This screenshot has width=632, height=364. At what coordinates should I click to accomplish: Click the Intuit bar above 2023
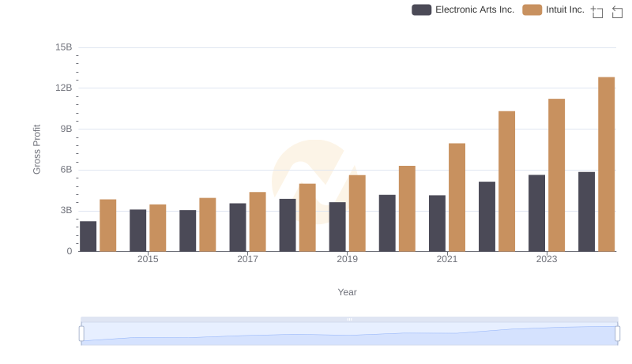557,175
